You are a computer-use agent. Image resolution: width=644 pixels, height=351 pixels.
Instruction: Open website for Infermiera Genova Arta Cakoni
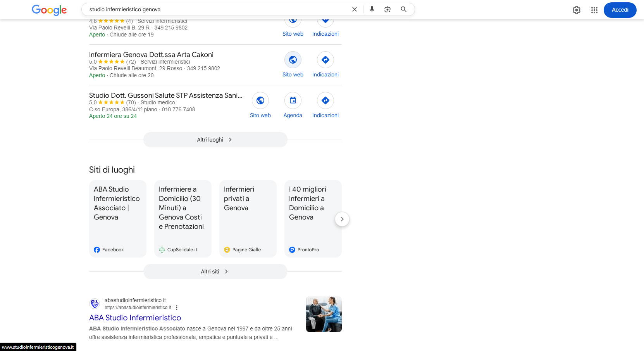pyautogui.click(x=293, y=60)
